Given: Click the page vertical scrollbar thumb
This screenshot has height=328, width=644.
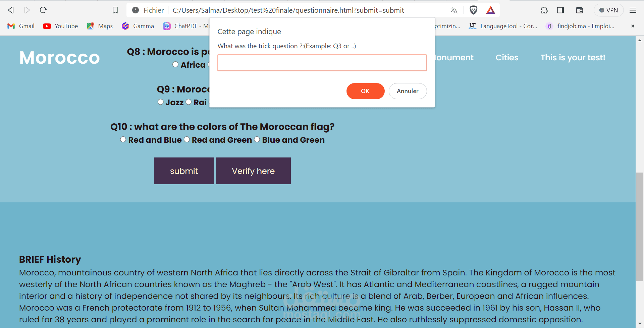Looking at the screenshot, I should [640, 227].
